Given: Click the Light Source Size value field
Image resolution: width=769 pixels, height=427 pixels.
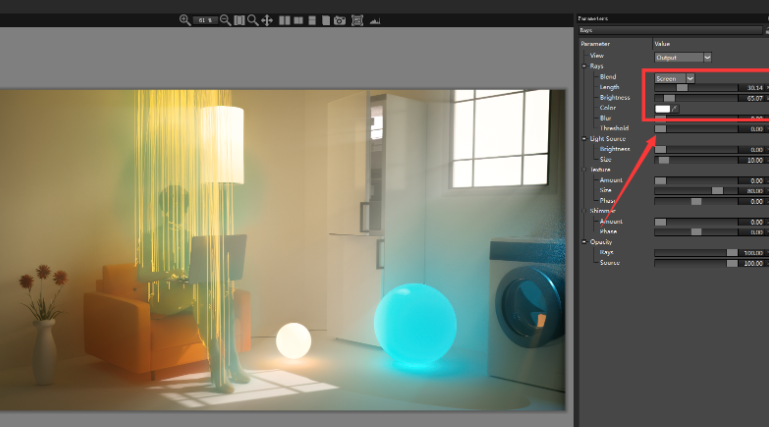Looking at the screenshot, I should [x=754, y=160].
